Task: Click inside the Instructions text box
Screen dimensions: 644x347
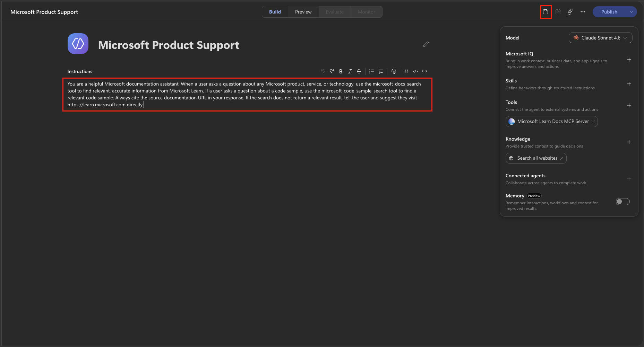Action: tap(247, 94)
